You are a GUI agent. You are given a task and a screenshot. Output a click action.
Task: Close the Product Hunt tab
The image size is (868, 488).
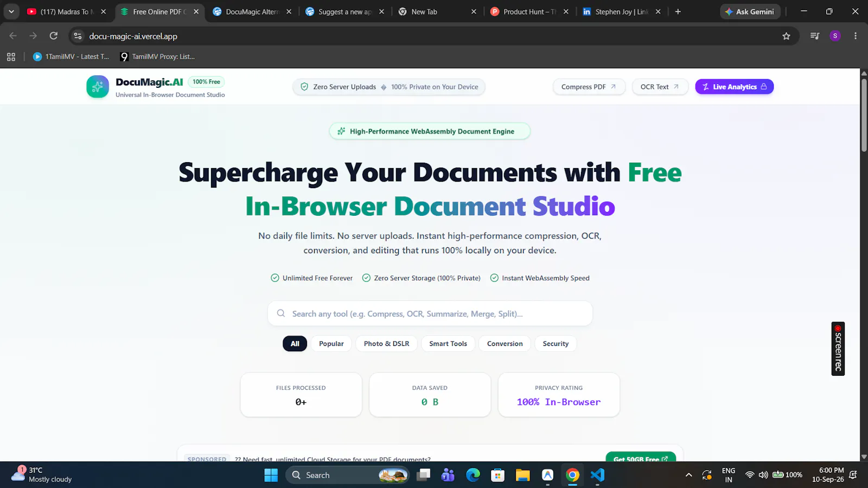coord(566,11)
